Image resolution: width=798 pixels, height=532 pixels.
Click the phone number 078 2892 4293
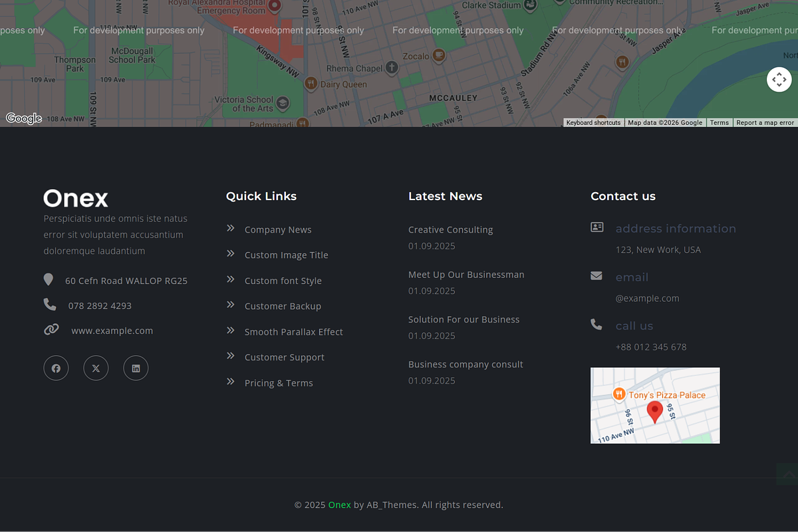tap(100, 306)
